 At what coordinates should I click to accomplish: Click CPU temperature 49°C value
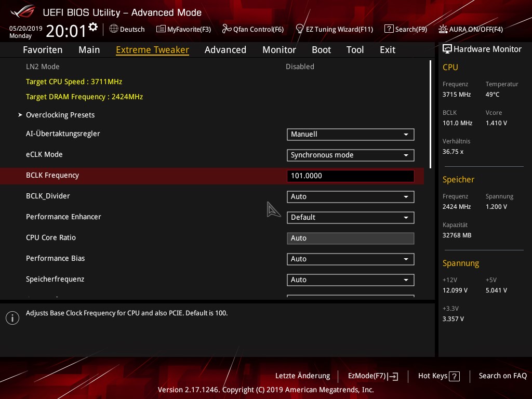pos(493,95)
